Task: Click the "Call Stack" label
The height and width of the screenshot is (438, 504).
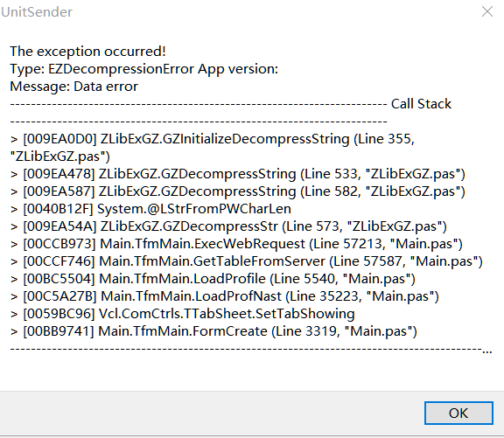Action: click(x=421, y=104)
